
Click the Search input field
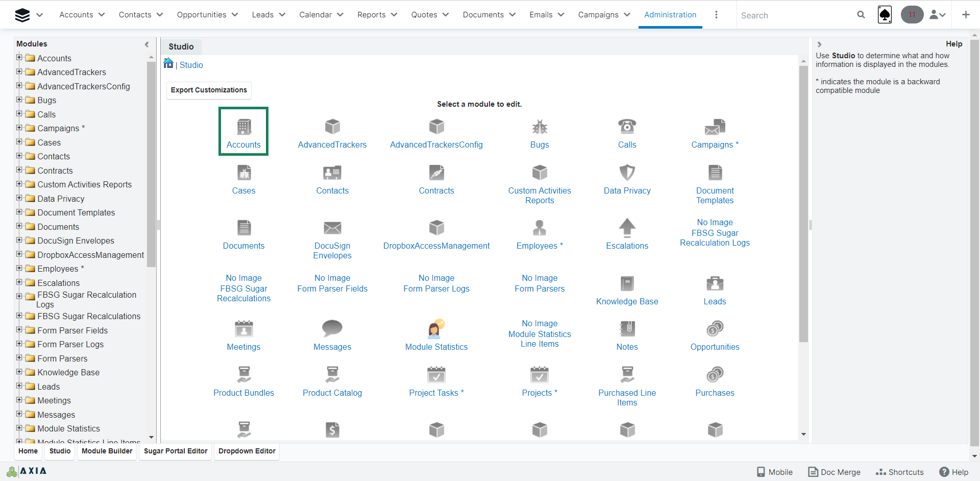click(796, 15)
